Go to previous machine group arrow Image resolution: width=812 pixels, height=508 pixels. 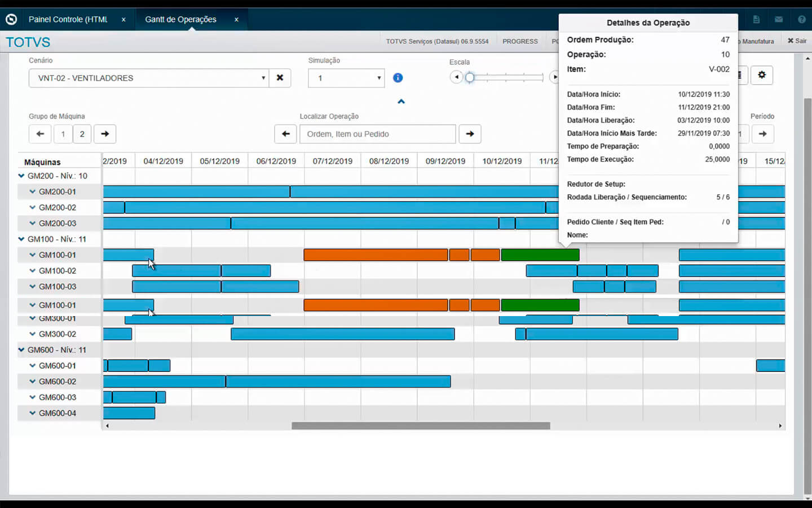pyautogui.click(x=40, y=134)
